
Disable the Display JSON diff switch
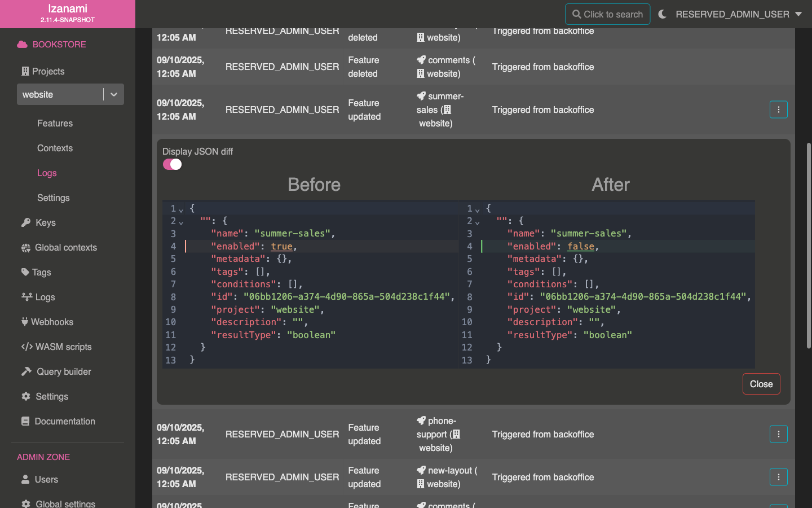click(x=173, y=164)
